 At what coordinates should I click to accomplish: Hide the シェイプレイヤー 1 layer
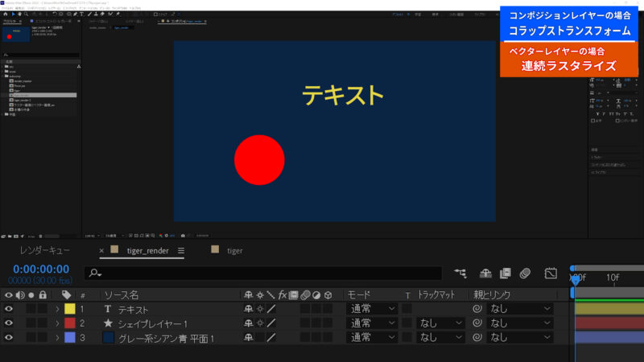click(9, 323)
